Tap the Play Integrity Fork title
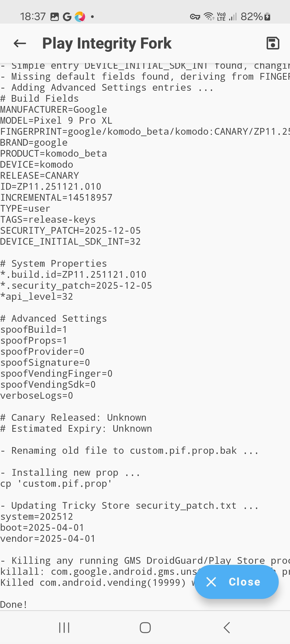290x644 pixels. click(x=107, y=43)
